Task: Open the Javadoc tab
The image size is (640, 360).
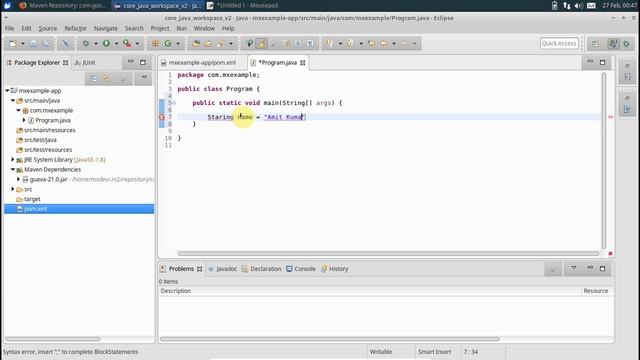Action: [222, 269]
